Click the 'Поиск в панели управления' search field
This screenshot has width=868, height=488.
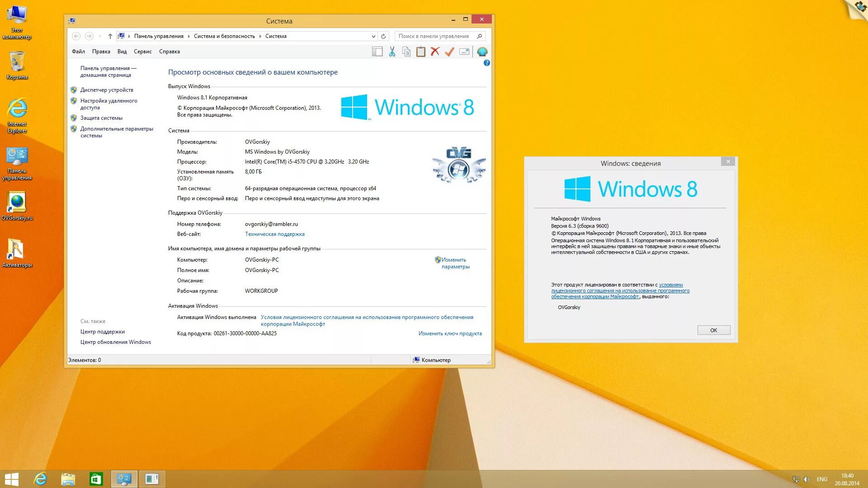[x=436, y=36]
